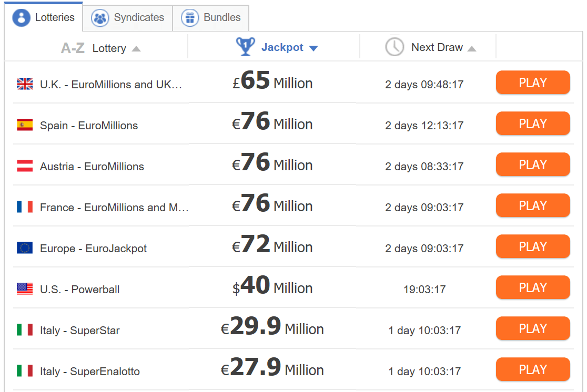Sort by Next Draw arrow
The image size is (587, 392).
(x=472, y=49)
